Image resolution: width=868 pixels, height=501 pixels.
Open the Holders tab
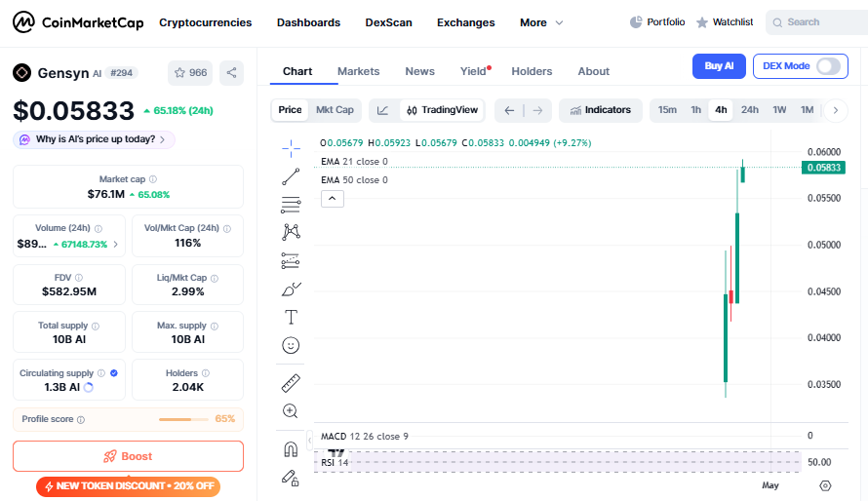point(532,71)
